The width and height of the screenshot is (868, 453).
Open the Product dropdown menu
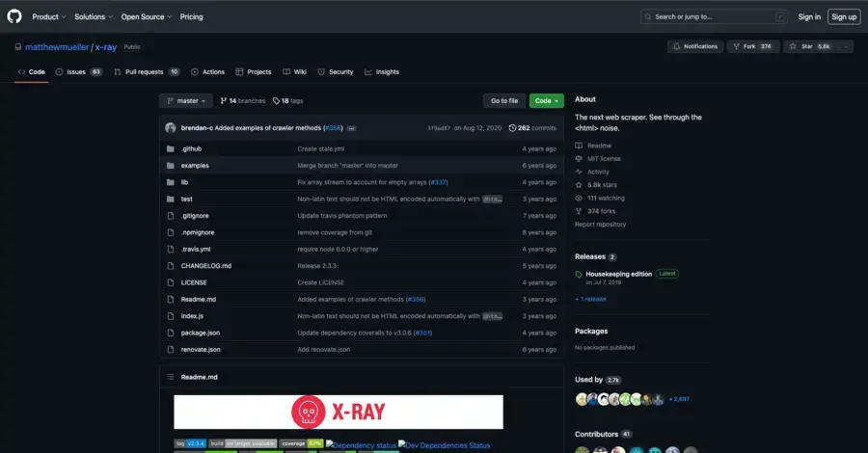(49, 16)
